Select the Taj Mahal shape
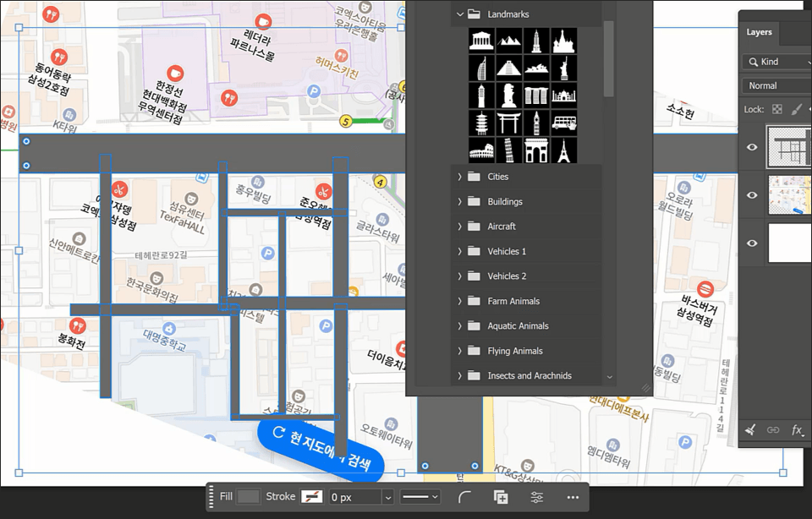This screenshot has width=812, height=519. click(x=564, y=96)
